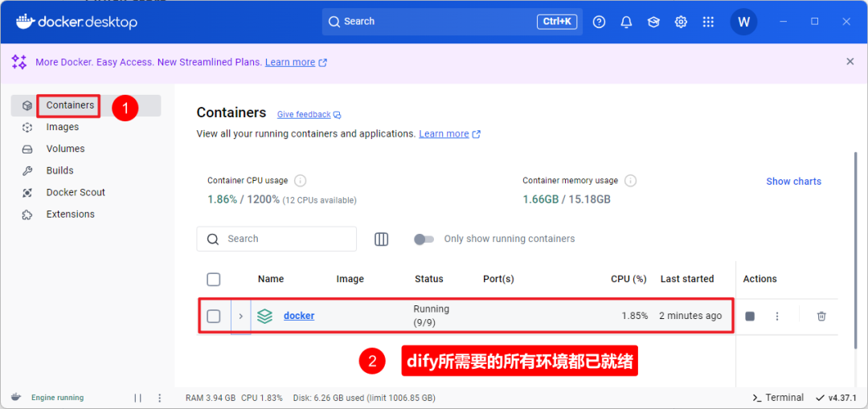Click the whale icon in status bar
Image resolution: width=868 pixels, height=409 pixels.
pos(17,398)
